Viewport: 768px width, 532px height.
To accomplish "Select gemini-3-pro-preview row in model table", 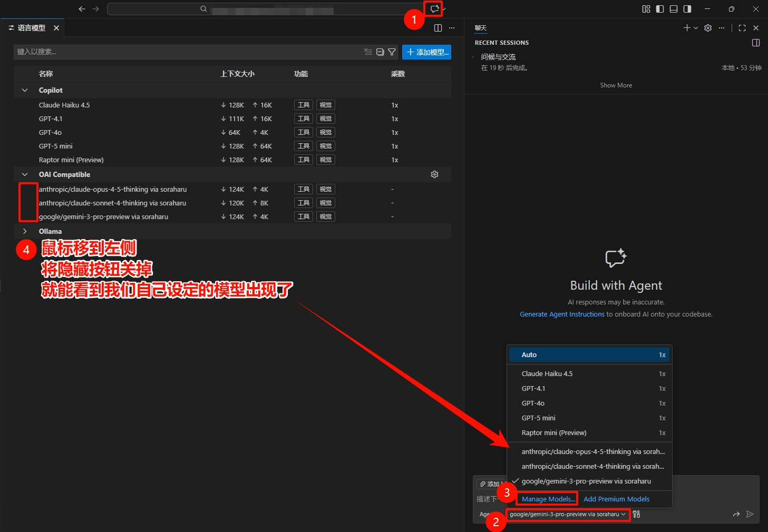I will click(232, 216).
